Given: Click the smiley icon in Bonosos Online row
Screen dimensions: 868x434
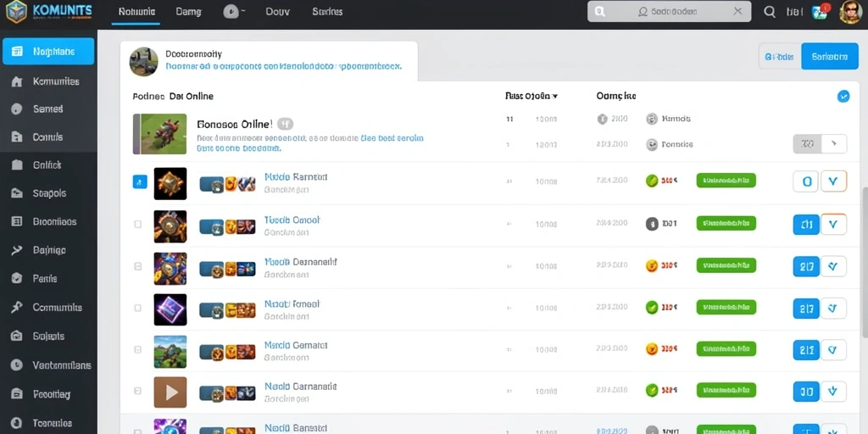Looking at the screenshot, I should (652, 144).
